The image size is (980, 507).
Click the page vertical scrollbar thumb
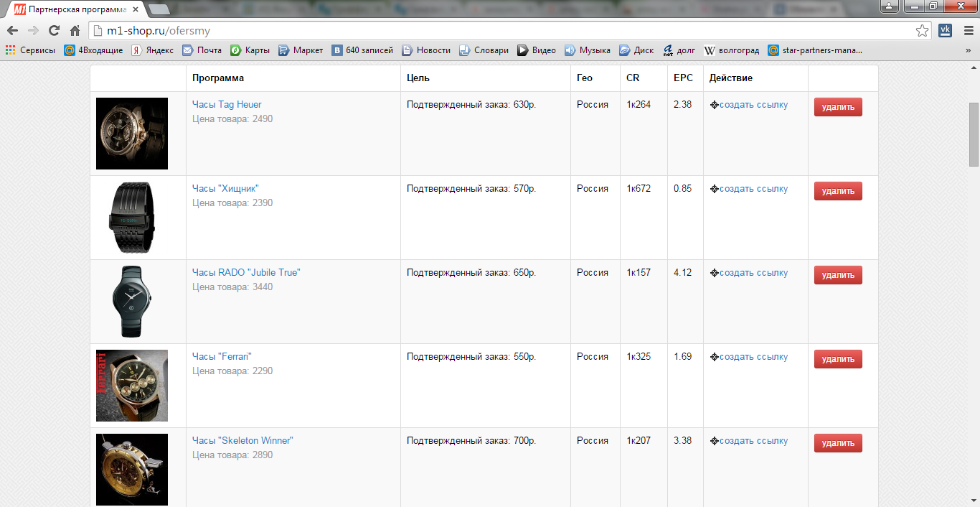(x=974, y=134)
